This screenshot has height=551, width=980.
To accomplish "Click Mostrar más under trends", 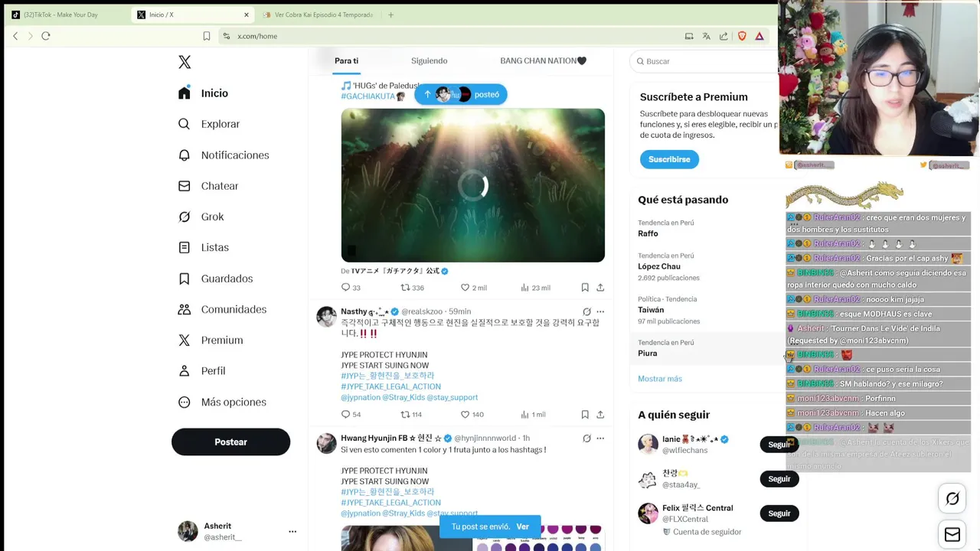I will tap(659, 379).
